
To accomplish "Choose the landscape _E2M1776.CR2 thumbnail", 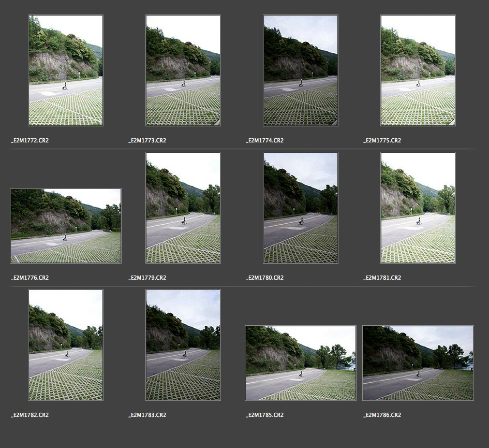I will pos(66,226).
